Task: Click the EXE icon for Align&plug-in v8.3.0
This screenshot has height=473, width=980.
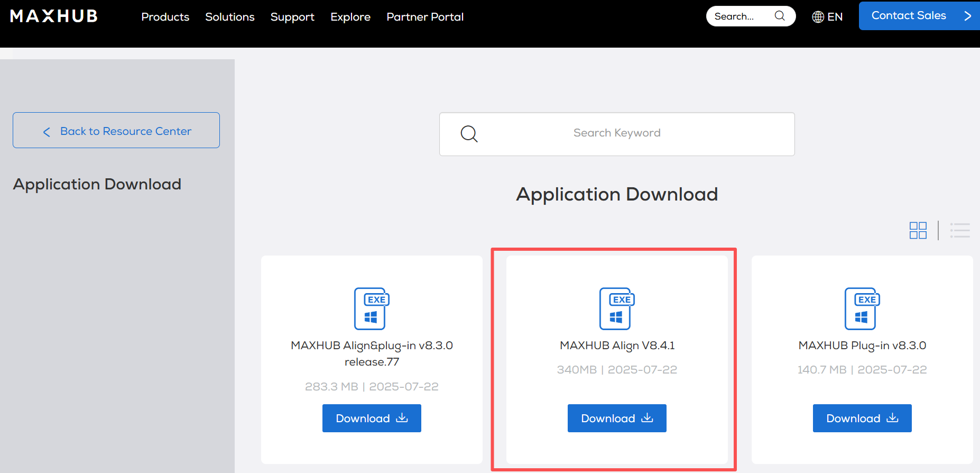Action: [371, 308]
